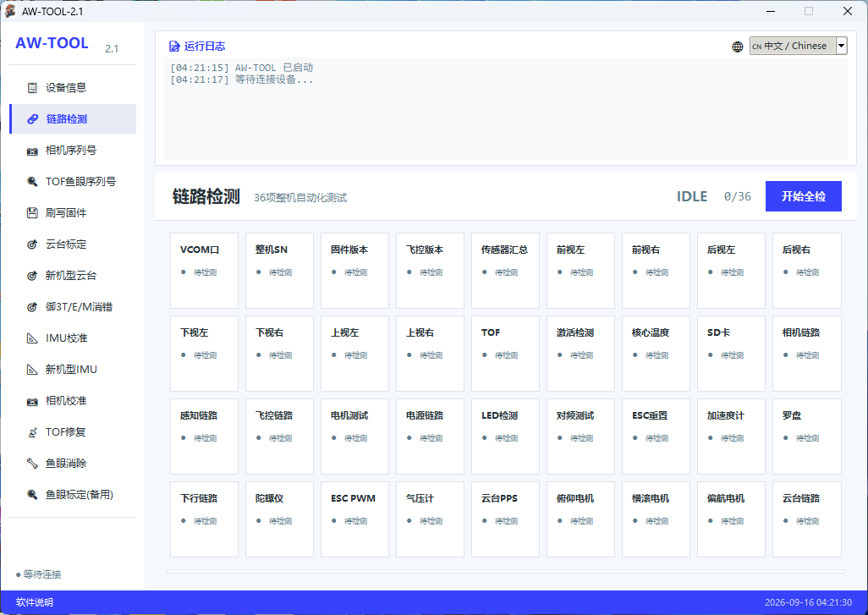Click the 传感器汇总 test card
Viewport: 868px width, 615px height.
click(505, 271)
